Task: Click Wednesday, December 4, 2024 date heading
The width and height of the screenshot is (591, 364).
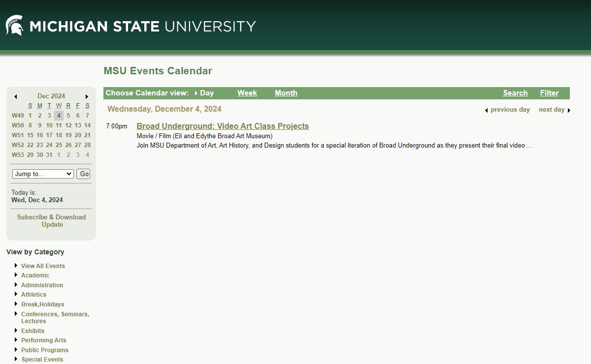Action: click(x=164, y=109)
